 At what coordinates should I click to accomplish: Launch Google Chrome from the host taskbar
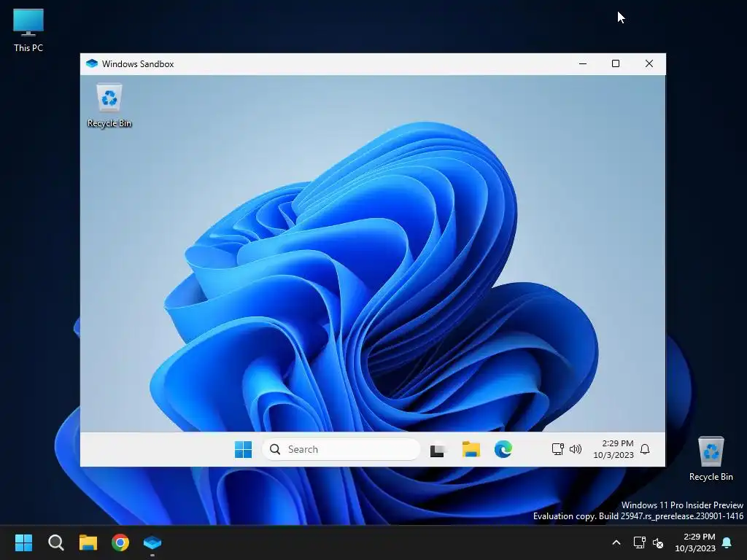tap(120, 542)
